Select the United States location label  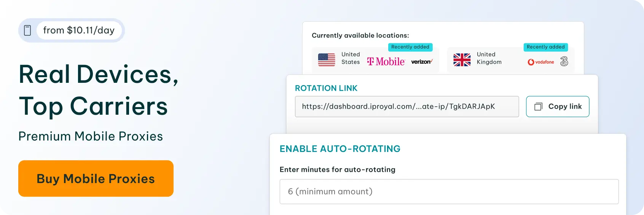pos(351,58)
